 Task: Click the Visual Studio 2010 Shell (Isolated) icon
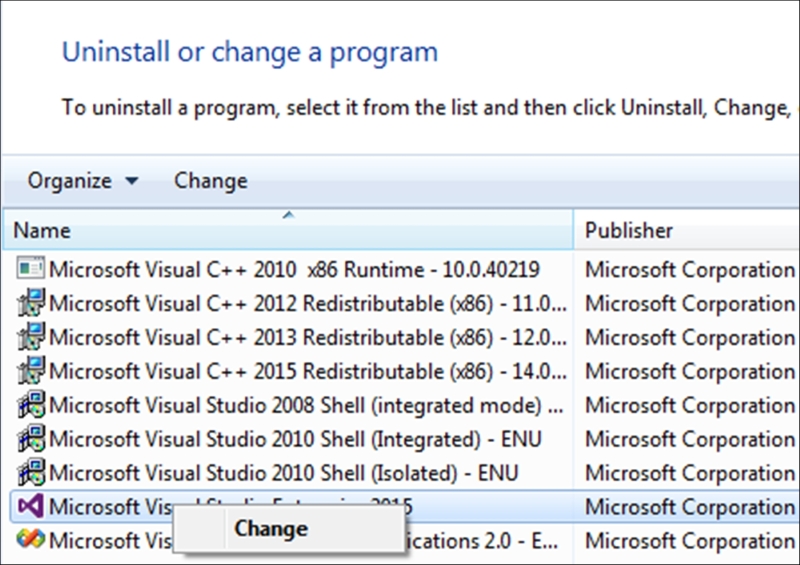[x=31, y=472]
